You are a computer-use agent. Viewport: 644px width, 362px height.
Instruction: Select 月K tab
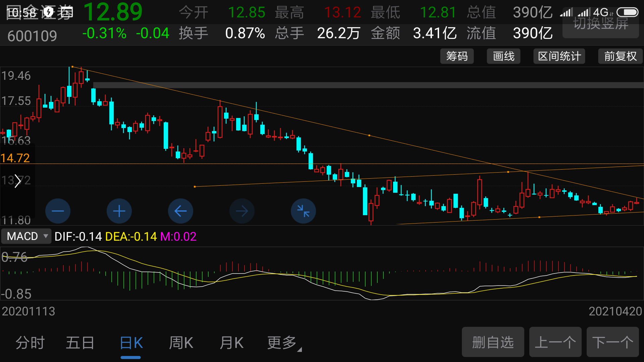(x=231, y=343)
